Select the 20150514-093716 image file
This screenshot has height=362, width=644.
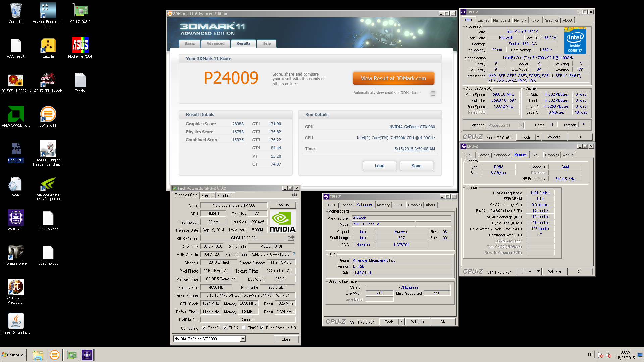(x=16, y=82)
